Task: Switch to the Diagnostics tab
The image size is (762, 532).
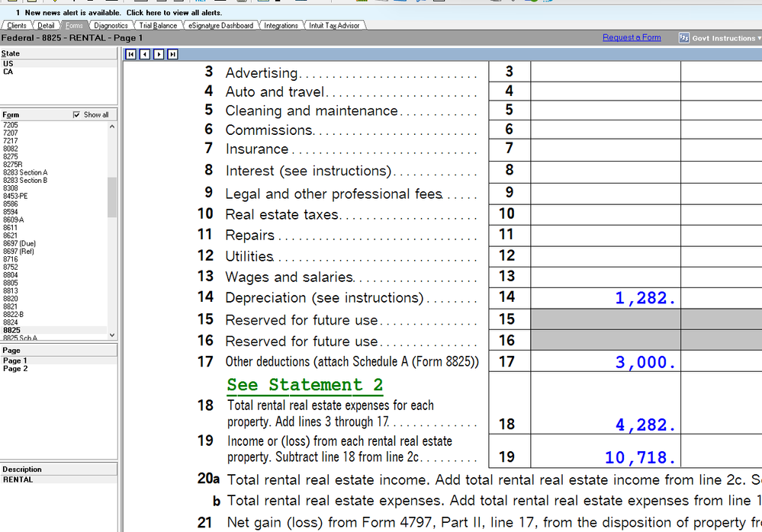Action: (110, 24)
